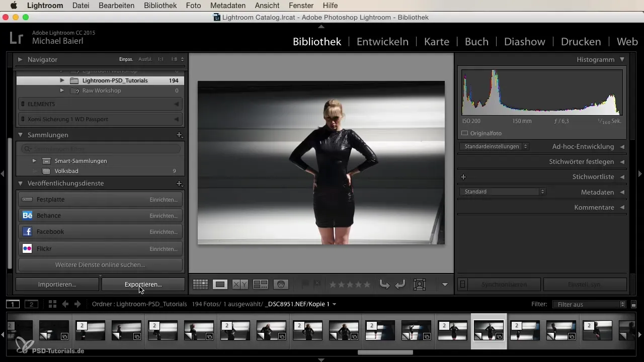Expand Smart-Sammlungen collection set
Screen dimensions: 644x362
34,161
